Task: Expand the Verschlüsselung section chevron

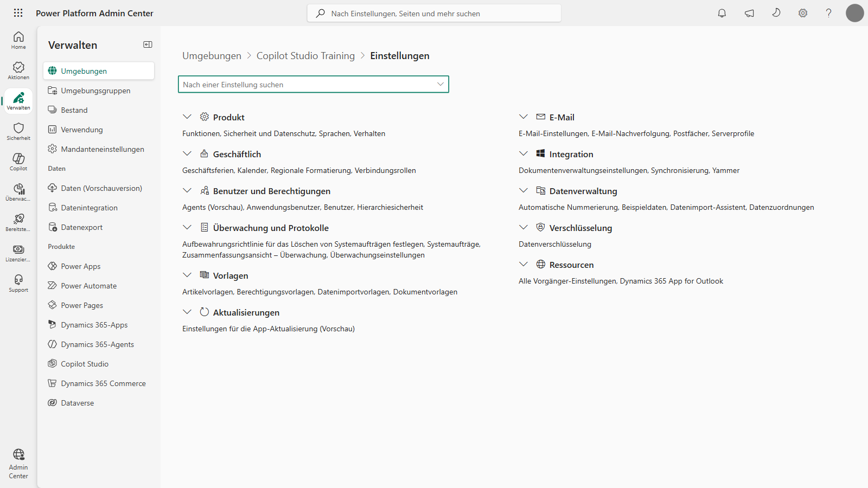Action: click(524, 227)
